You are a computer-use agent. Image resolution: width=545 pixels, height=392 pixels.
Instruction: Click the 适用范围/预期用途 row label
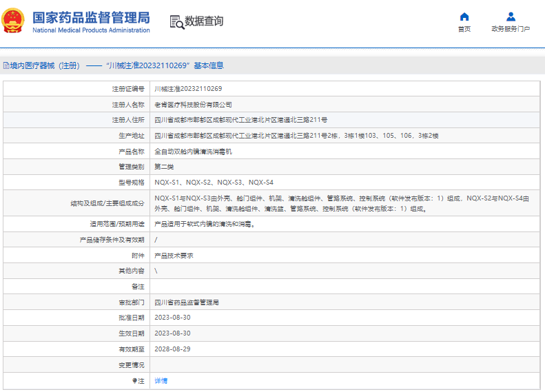pos(117,225)
